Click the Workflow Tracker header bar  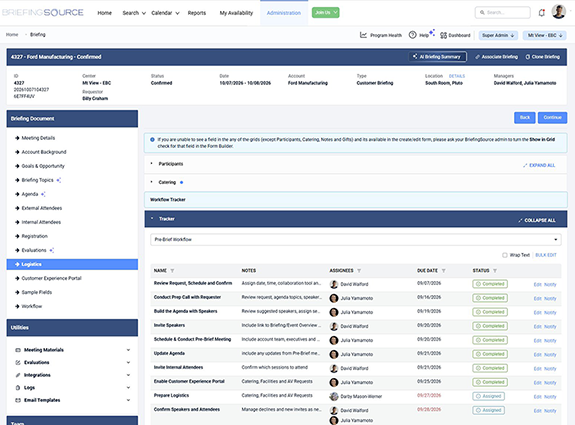click(355, 200)
